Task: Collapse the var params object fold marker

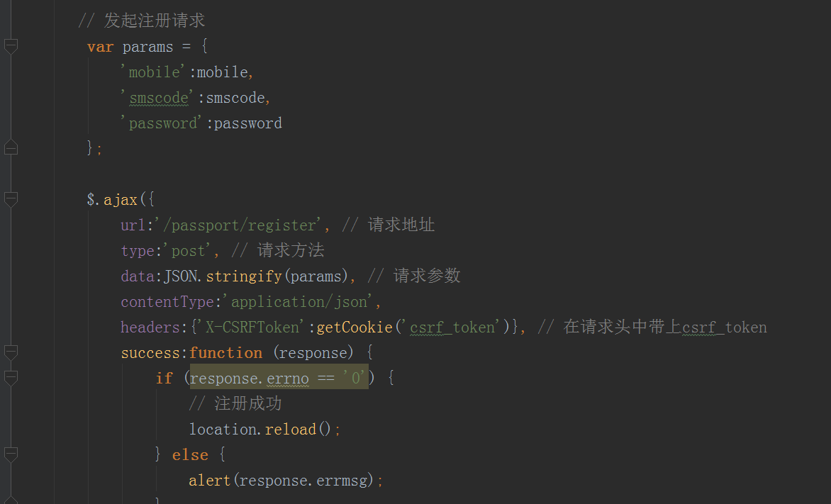Action: click(10, 47)
